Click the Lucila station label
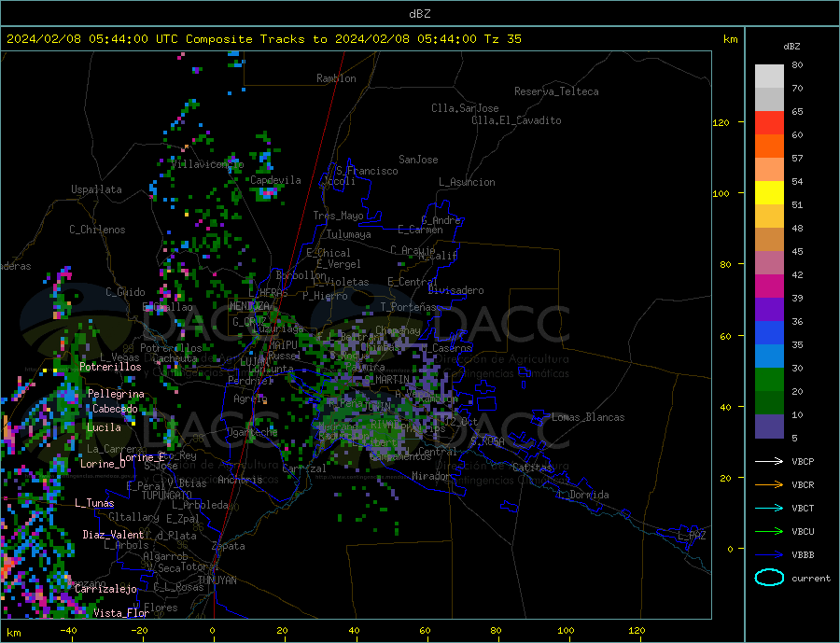The height and width of the screenshot is (643, 840). click(x=104, y=427)
